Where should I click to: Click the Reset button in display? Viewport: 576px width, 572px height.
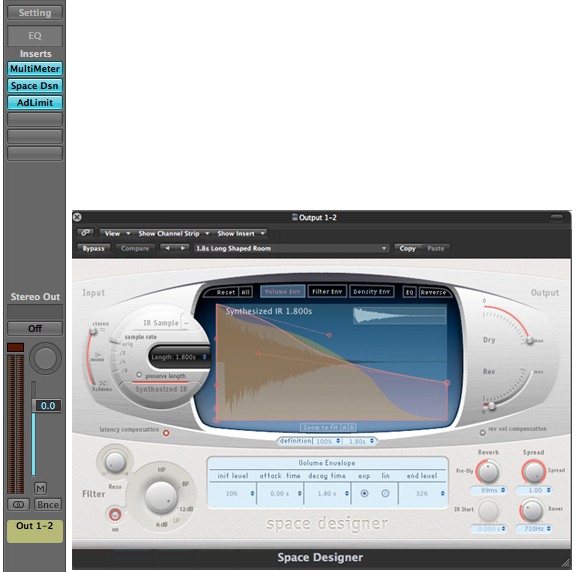(226, 292)
